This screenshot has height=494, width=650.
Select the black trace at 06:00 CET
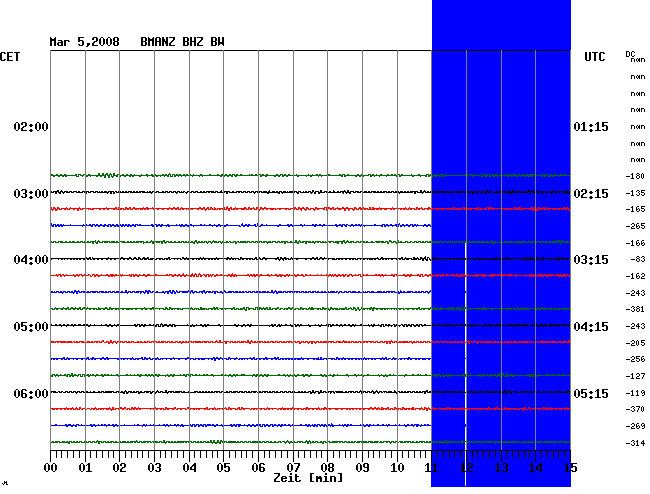click(310, 392)
